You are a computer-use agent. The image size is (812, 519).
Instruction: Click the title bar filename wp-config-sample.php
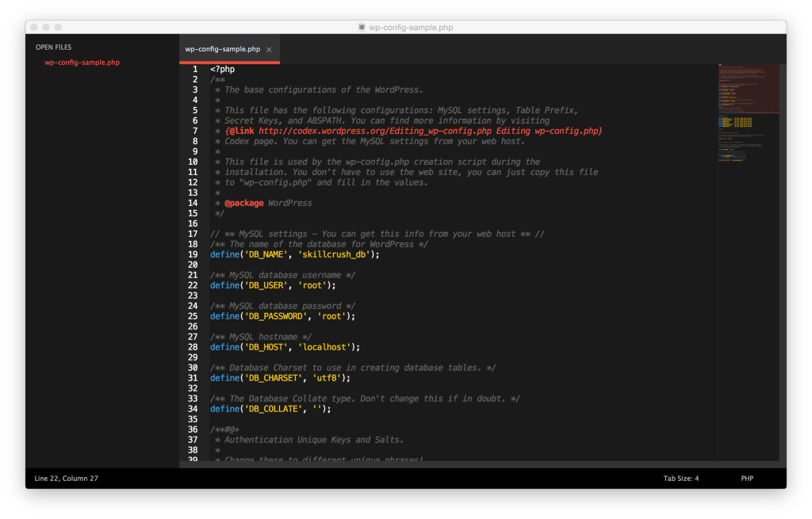(411, 28)
